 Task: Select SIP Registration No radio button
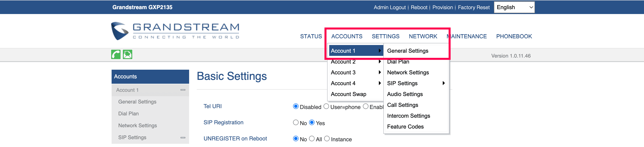(296, 123)
